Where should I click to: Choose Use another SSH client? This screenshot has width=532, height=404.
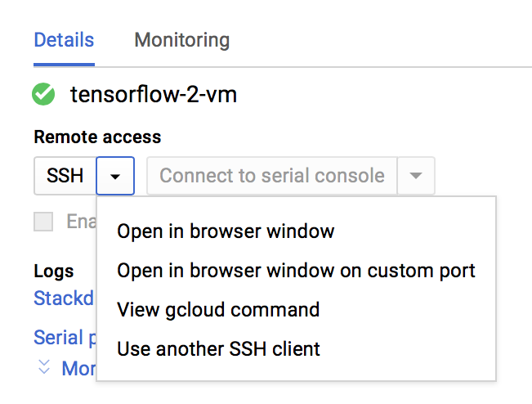click(x=218, y=349)
